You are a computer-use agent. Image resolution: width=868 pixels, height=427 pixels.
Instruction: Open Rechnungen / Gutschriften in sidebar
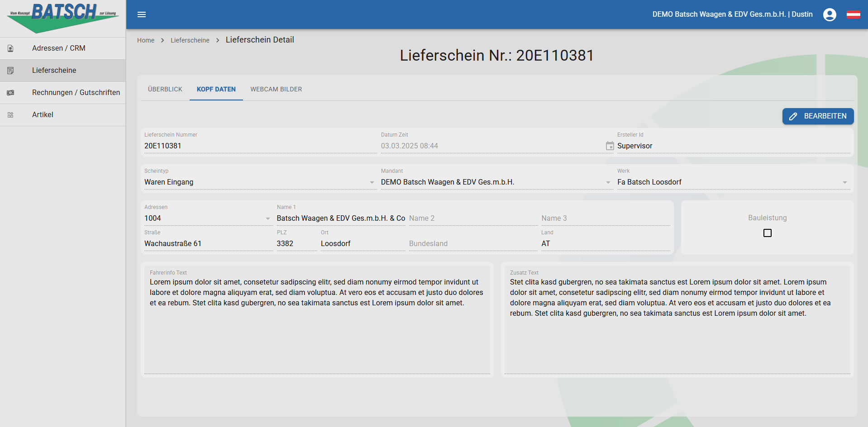tap(63, 93)
